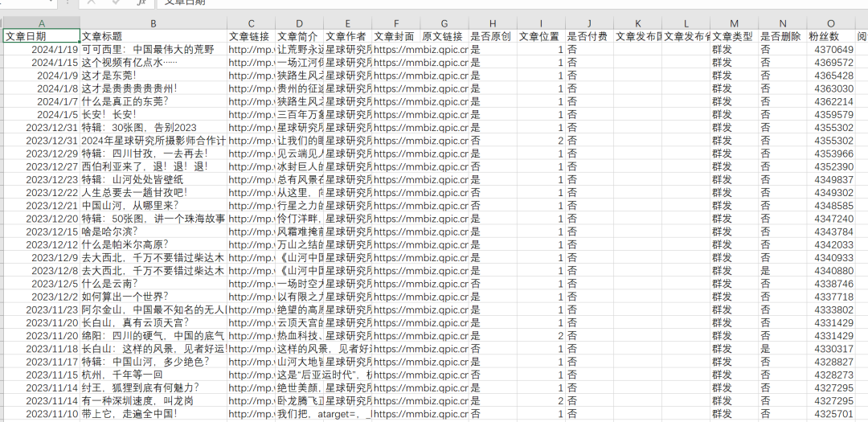This screenshot has width=868, height=422.
Task: Select column D header
Action: pyautogui.click(x=299, y=23)
